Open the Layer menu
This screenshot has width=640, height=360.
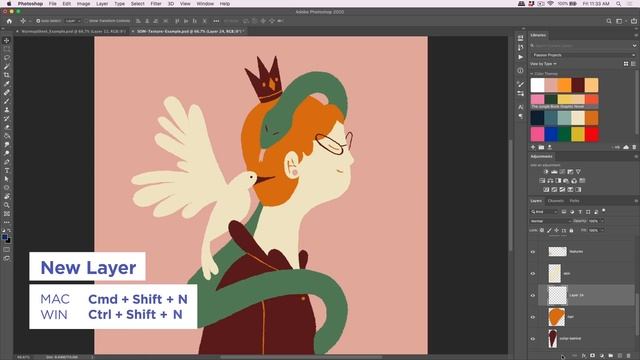[102, 4]
